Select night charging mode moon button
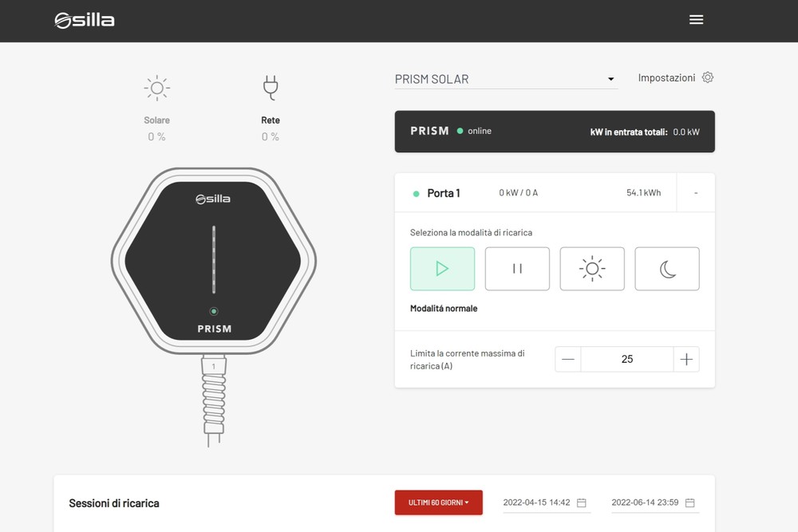798x532 pixels. tap(667, 269)
